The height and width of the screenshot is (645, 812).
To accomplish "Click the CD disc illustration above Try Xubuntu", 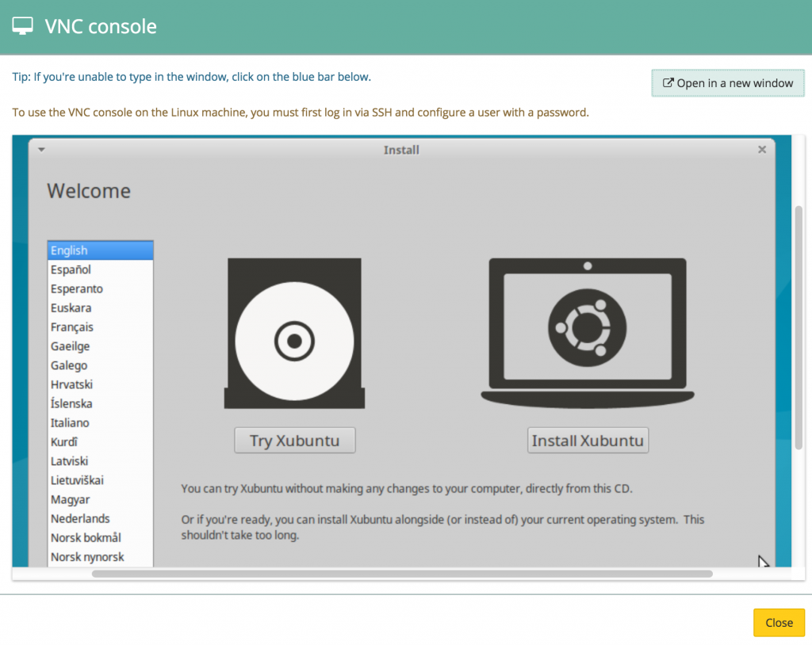I will tap(295, 334).
